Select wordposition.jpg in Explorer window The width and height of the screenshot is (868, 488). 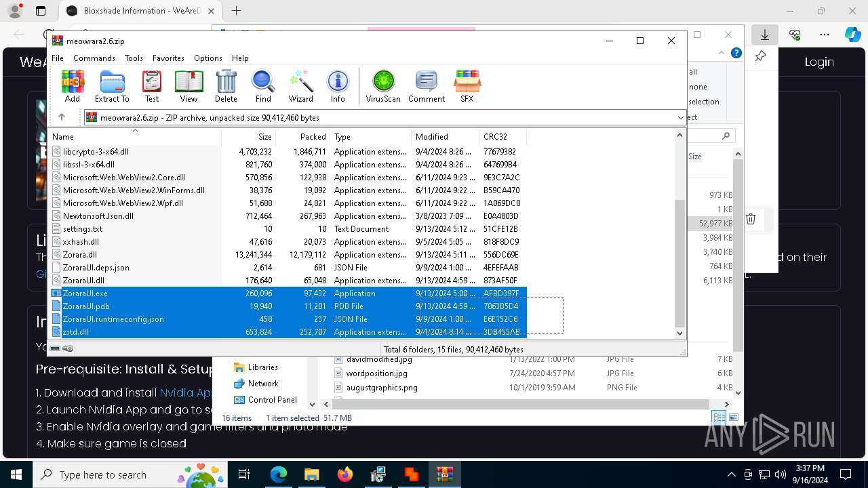pos(376,373)
